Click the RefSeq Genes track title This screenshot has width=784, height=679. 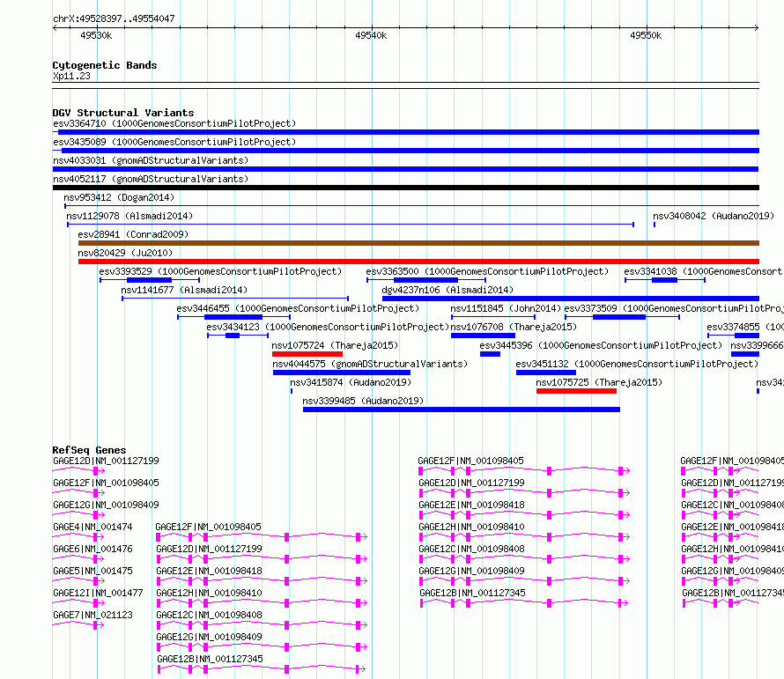(x=89, y=449)
